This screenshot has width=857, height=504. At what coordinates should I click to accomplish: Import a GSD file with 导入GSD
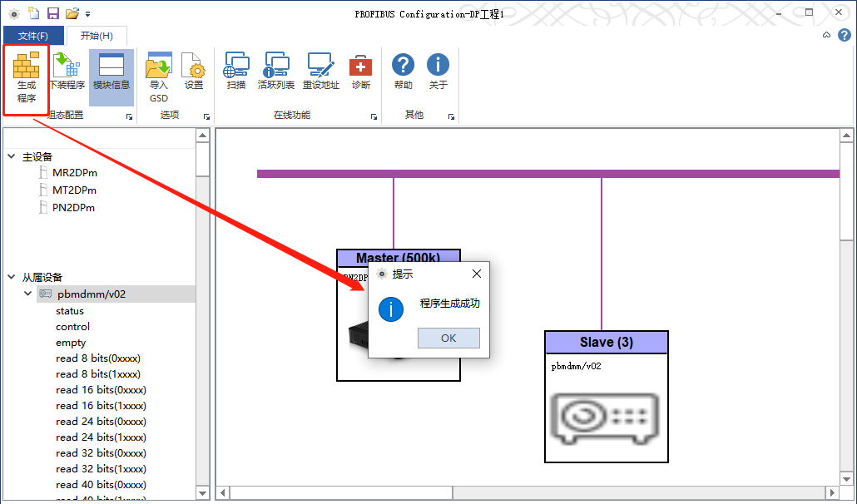pos(158,77)
